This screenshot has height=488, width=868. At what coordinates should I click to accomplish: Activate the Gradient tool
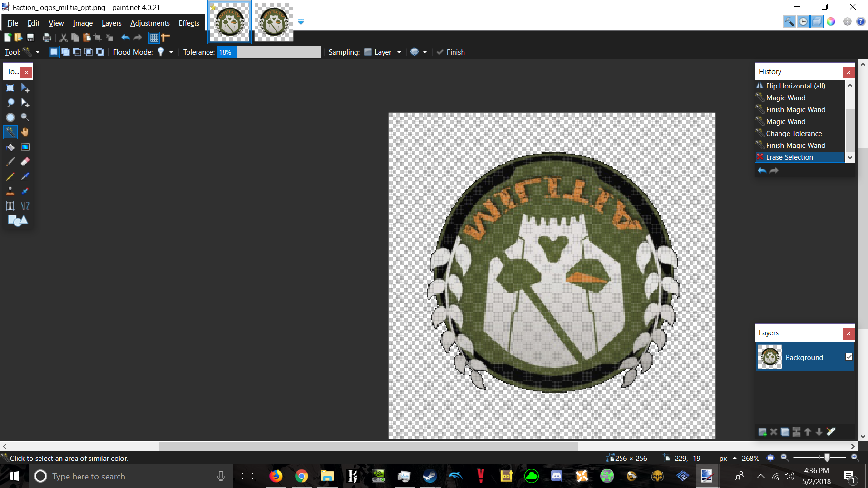(x=25, y=147)
